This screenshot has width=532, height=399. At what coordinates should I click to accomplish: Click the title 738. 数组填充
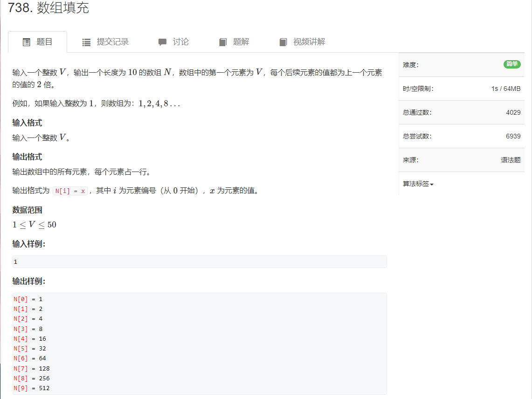coord(48,7)
